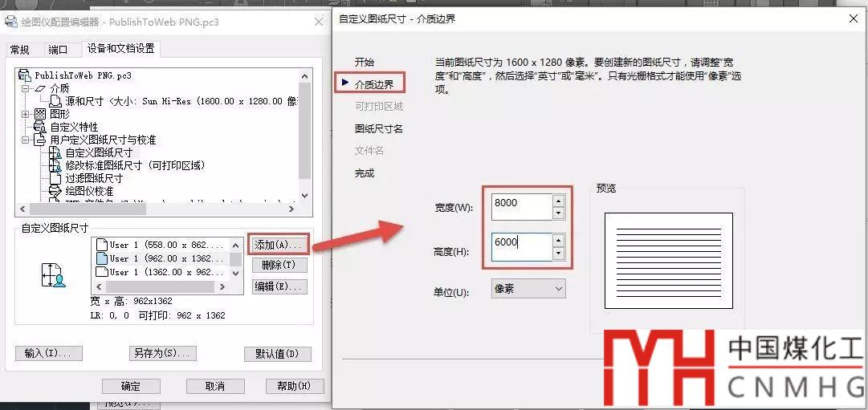The width and height of the screenshot is (868, 410).
Task: Close the 自定义图纸尺寸 wizard dialog
Action: point(850,18)
